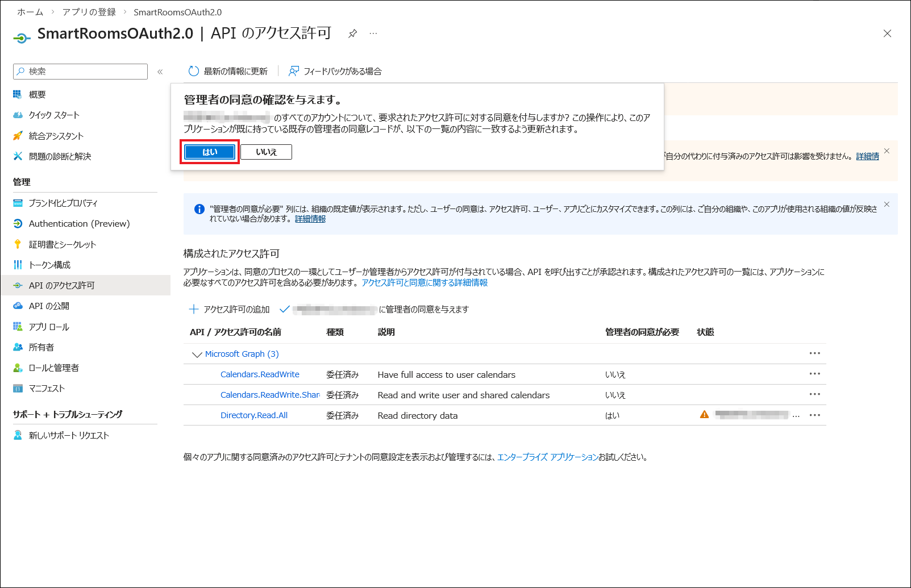Click the はい button to confirm consent
The width and height of the screenshot is (911, 588).
(x=209, y=152)
